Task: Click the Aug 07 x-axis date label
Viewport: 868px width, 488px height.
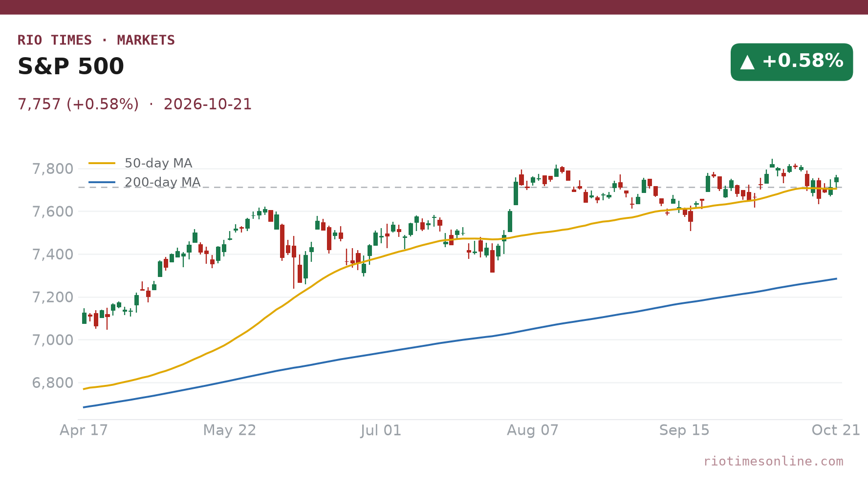Action: (x=533, y=430)
